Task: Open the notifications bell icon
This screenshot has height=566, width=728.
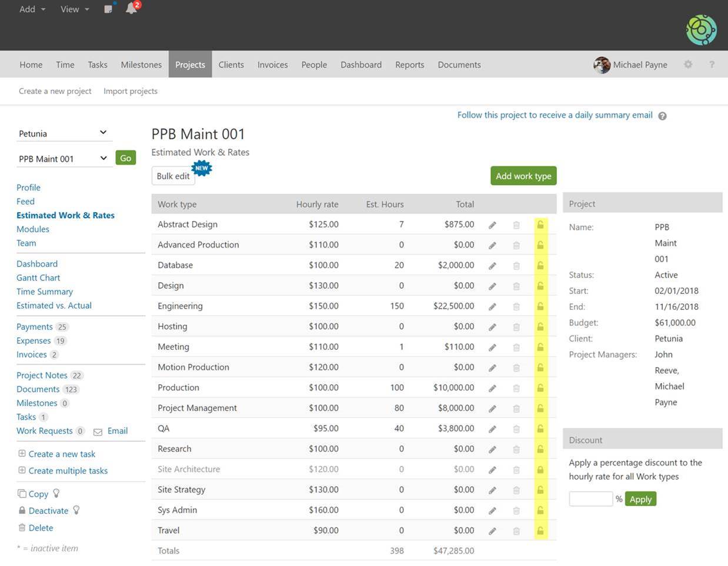Action: [x=131, y=9]
